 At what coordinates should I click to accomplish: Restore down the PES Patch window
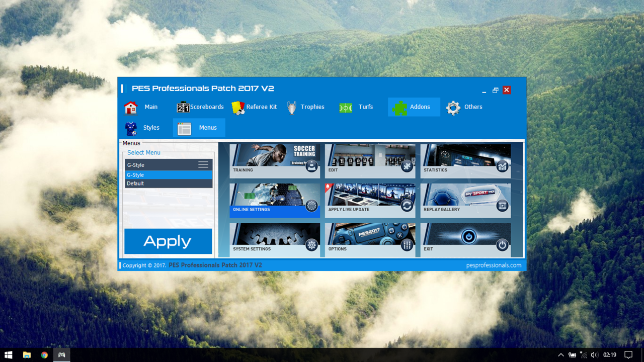click(495, 90)
